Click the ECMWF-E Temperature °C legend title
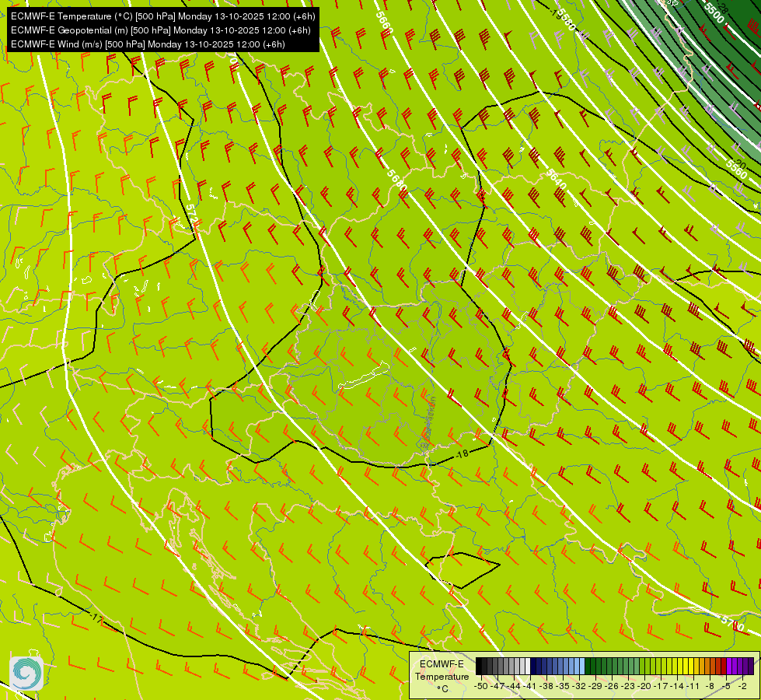Viewport: 761px width, 700px height. [442, 676]
